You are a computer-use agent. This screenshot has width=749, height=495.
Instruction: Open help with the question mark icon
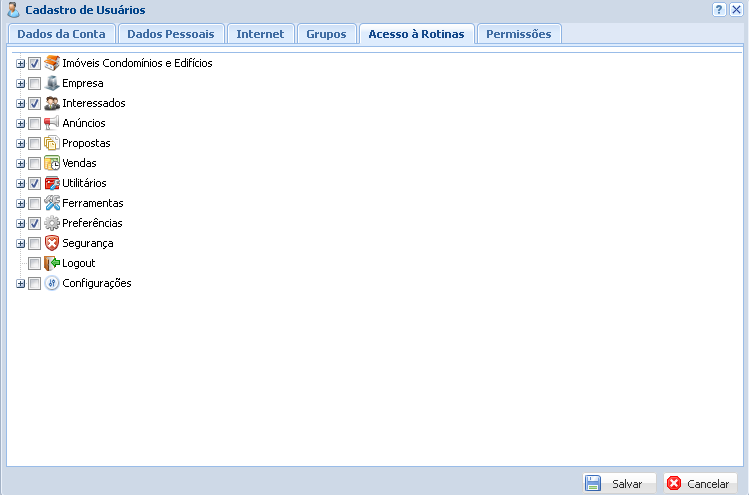pos(719,9)
